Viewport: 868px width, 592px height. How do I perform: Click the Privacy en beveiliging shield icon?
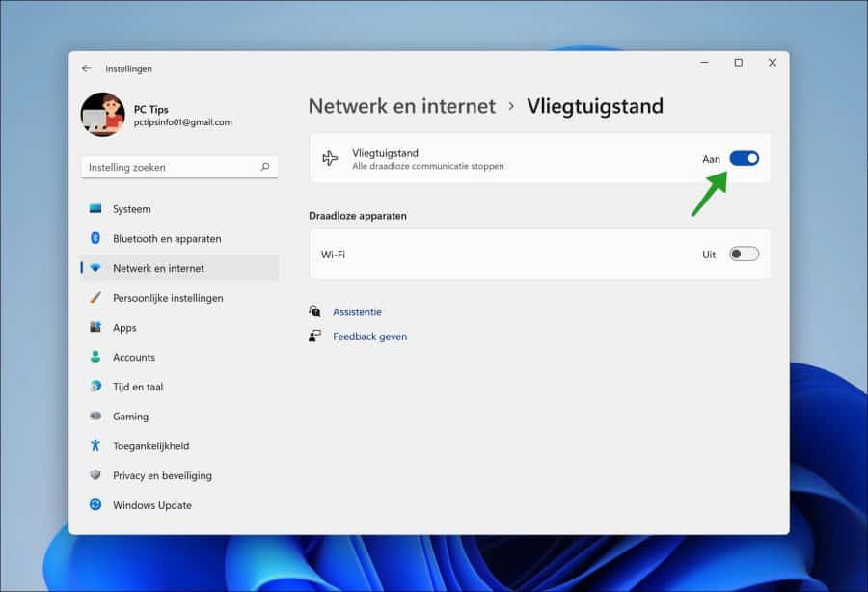pos(95,474)
